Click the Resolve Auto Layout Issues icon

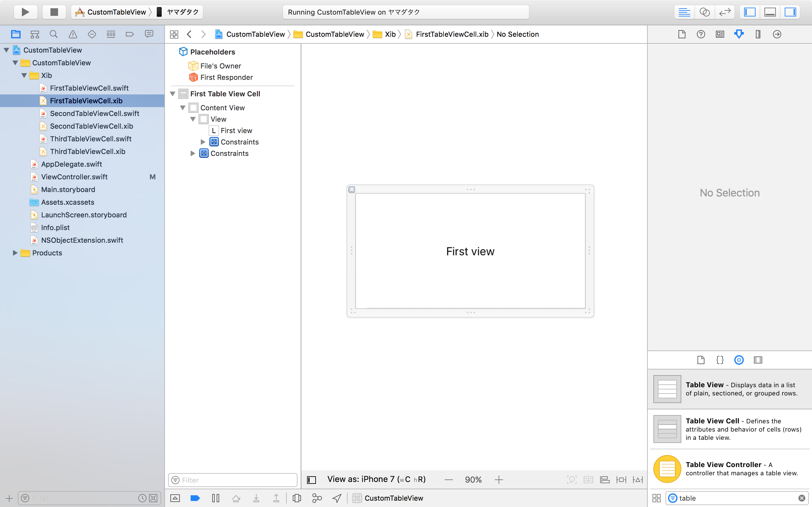point(637,479)
